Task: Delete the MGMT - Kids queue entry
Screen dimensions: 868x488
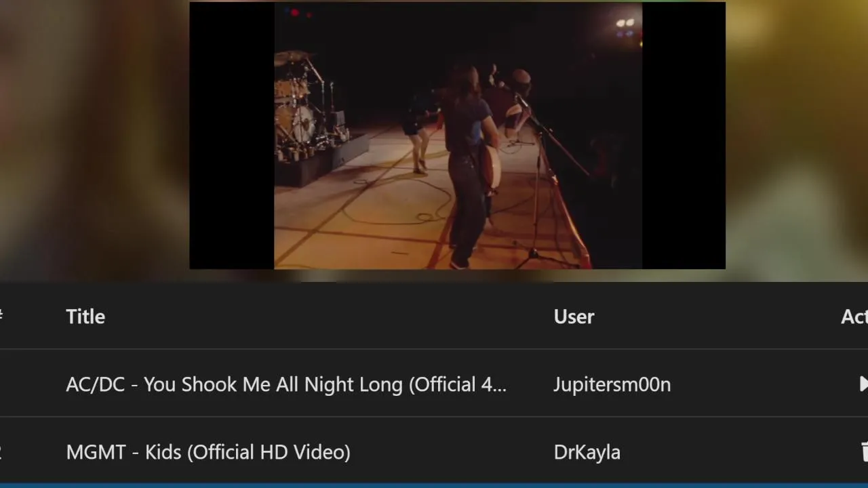Action: tap(864, 451)
